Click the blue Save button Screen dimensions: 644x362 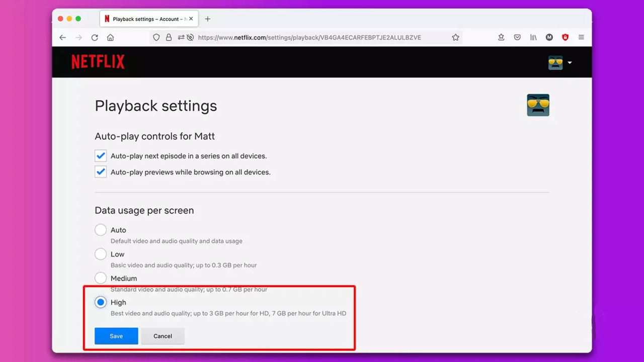[x=116, y=336]
